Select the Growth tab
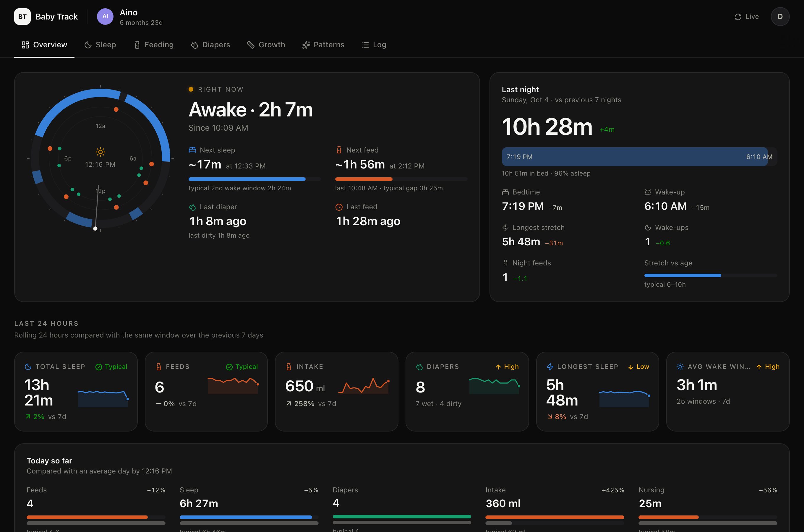 [x=266, y=45]
